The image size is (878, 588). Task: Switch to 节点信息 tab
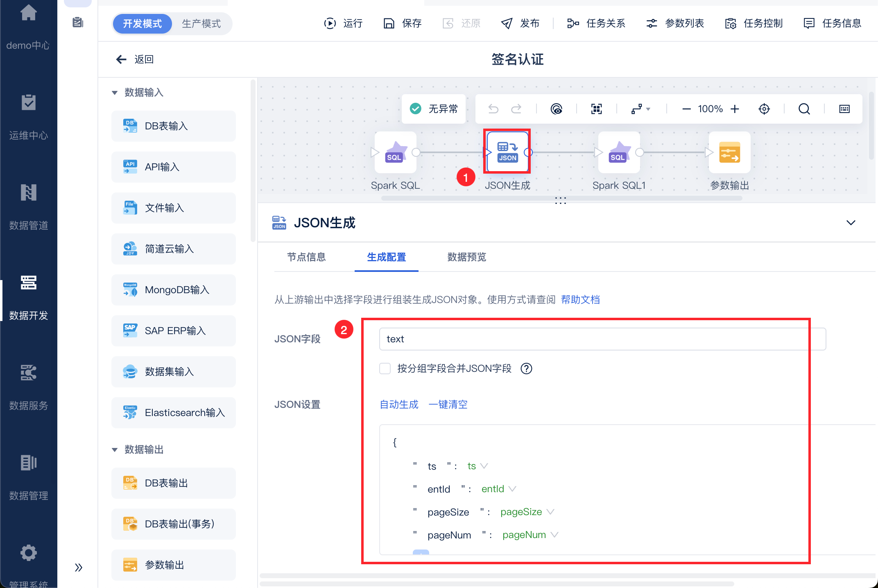[x=306, y=257]
